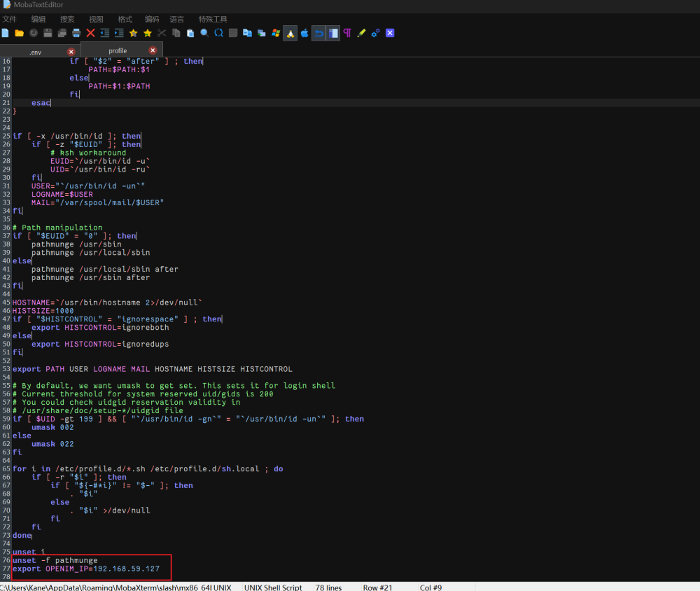Toggle show-all-characters pilcrow icon
This screenshot has width=700, height=591.
pyautogui.click(x=346, y=33)
